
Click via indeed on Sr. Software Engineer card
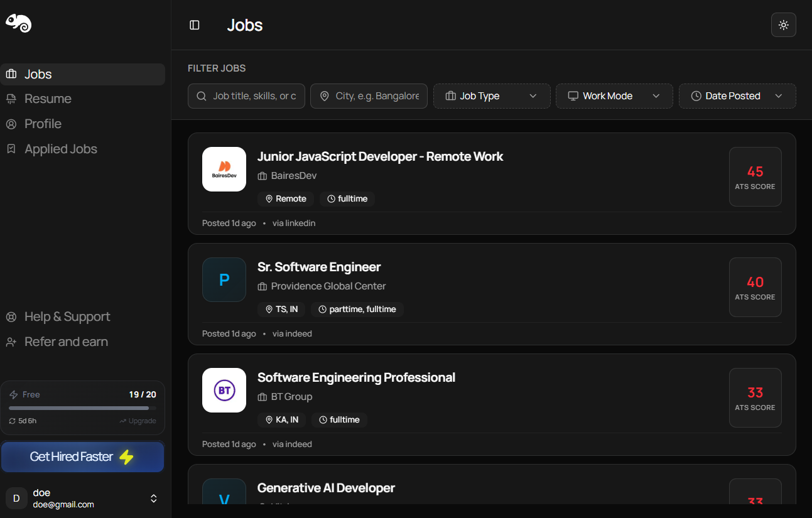292,333
